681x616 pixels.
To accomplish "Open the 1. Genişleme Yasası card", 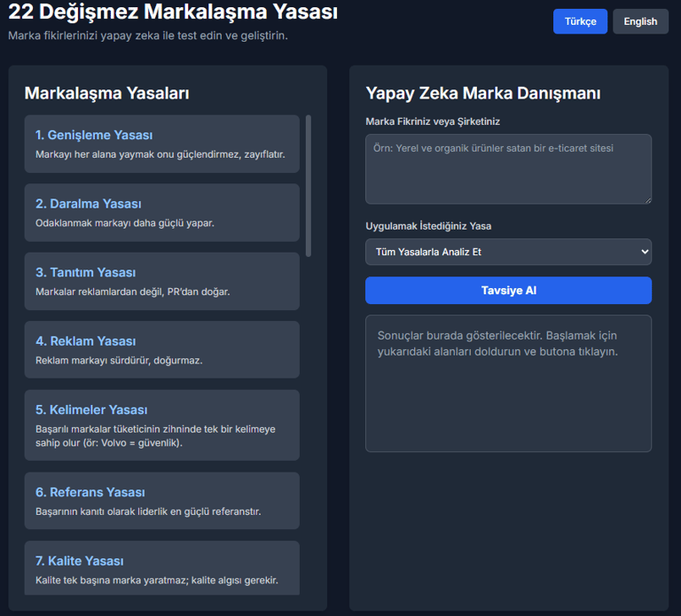I will 162,144.
